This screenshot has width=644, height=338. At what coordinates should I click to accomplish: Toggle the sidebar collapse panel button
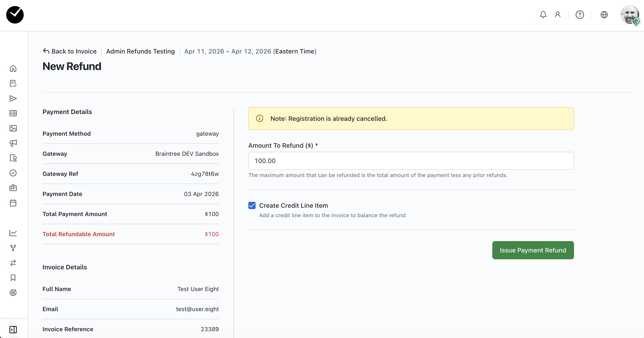pos(13,329)
